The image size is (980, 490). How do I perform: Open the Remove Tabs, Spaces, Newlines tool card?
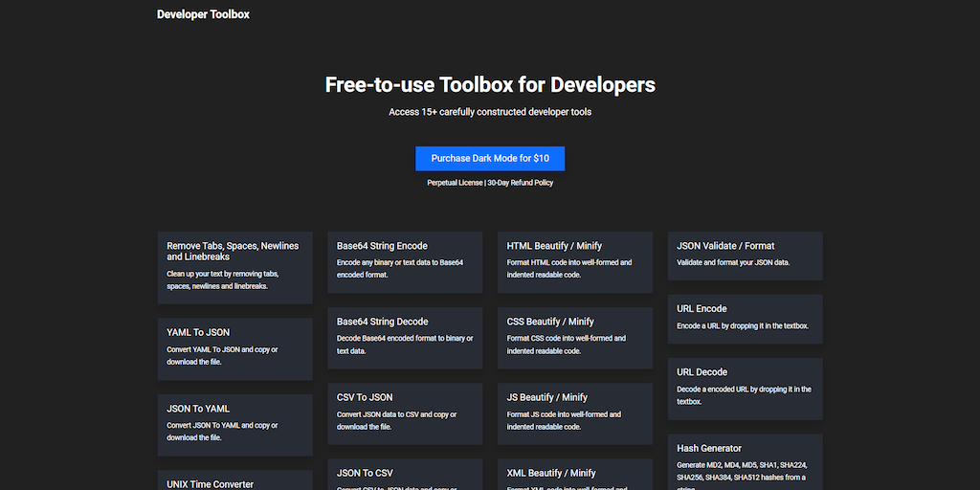(x=234, y=266)
